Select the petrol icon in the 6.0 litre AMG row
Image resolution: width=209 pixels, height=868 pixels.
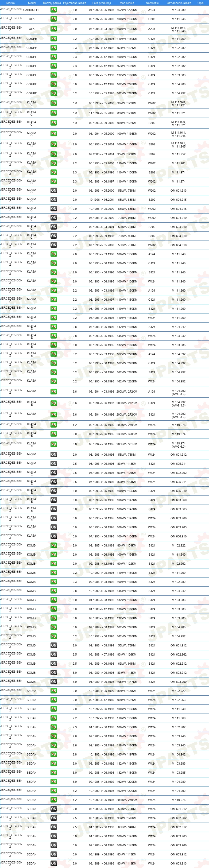point(54,444)
